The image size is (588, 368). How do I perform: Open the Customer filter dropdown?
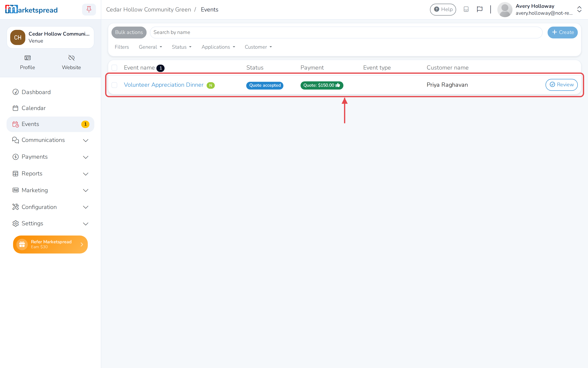pos(258,47)
